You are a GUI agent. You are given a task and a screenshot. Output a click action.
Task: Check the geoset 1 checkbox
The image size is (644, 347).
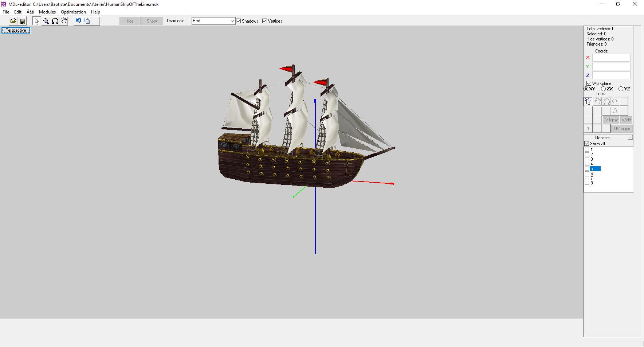point(587,150)
